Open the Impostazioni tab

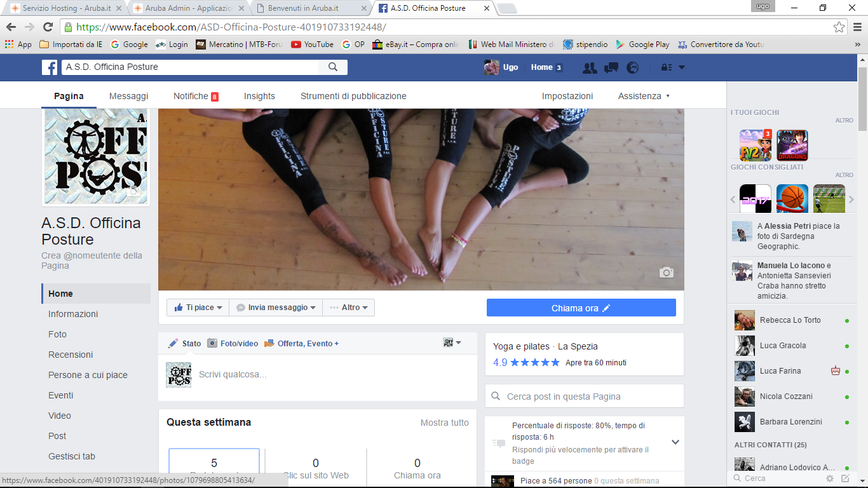tap(567, 96)
